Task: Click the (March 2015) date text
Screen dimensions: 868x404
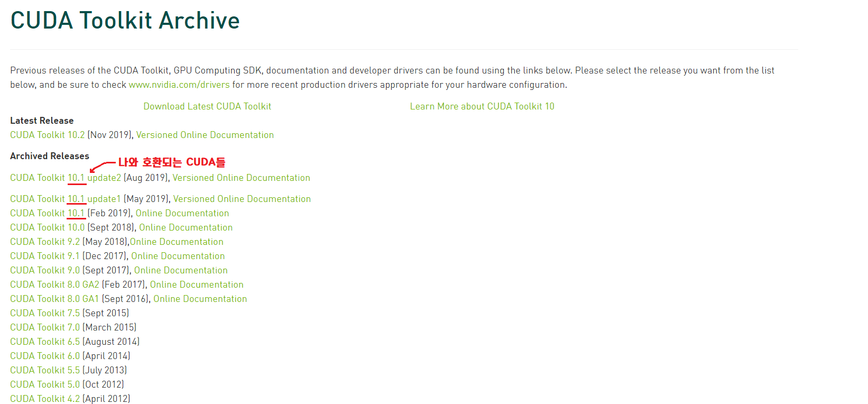Action: point(109,327)
